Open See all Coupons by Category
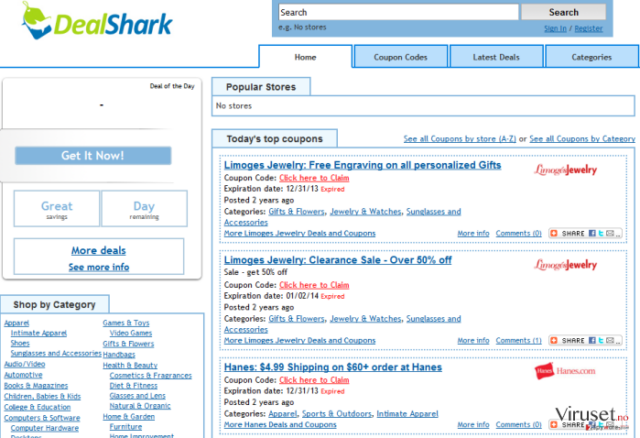Screen dimensions: 640x438 pos(582,139)
